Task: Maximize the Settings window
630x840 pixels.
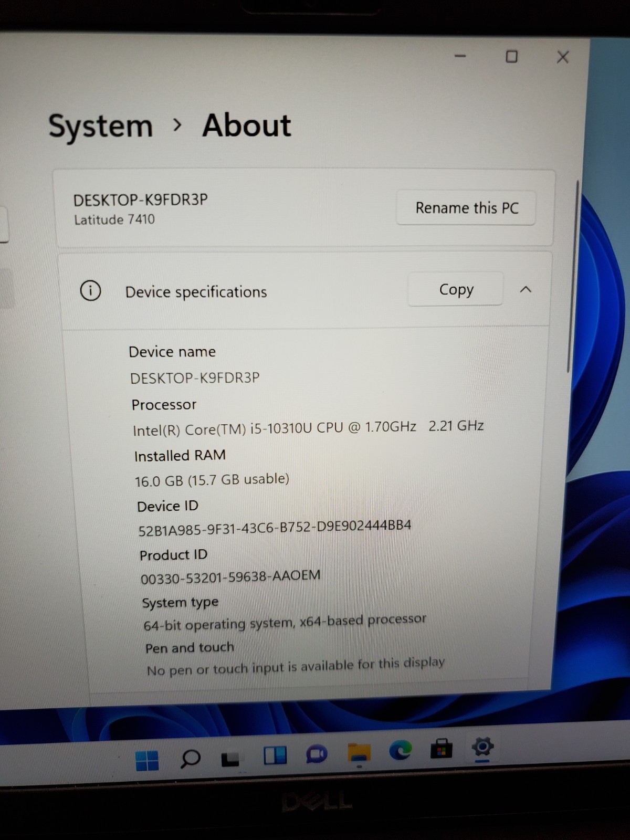Action: [x=511, y=57]
